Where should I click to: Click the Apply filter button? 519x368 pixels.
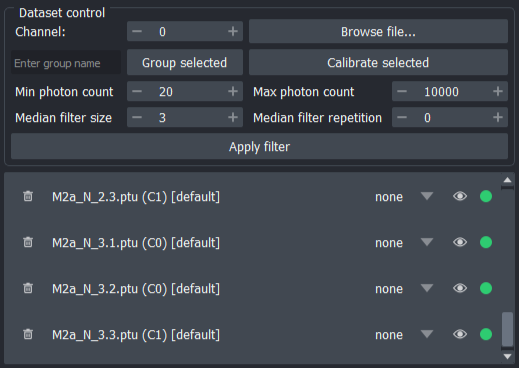pos(259,146)
